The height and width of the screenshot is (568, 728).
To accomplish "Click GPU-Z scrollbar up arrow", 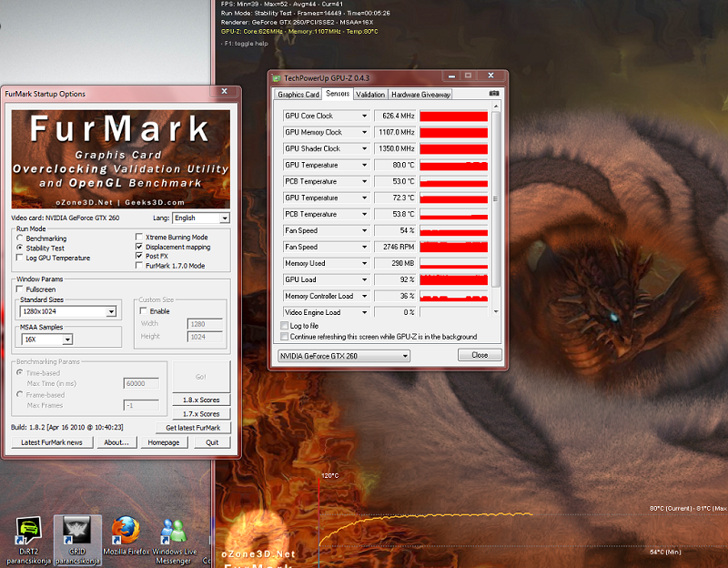I will click(496, 106).
